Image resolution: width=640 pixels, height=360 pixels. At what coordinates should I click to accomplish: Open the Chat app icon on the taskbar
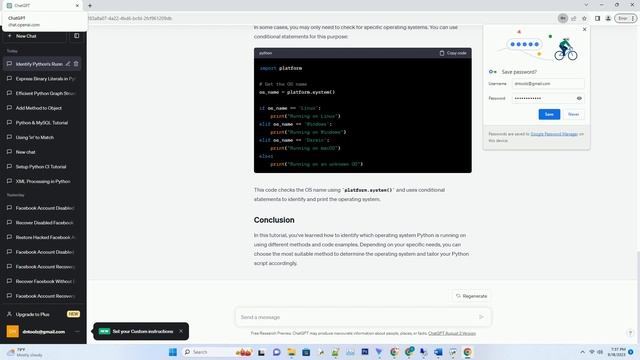(x=276, y=352)
